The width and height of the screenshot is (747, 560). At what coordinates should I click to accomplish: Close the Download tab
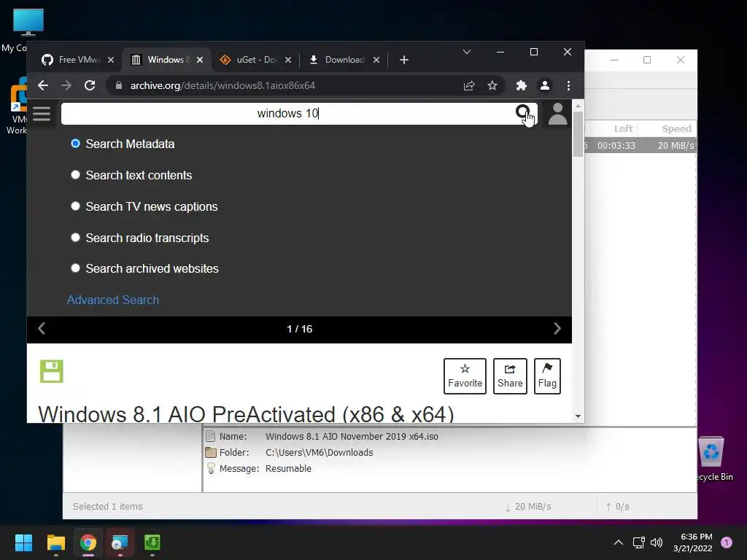tap(376, 60)
